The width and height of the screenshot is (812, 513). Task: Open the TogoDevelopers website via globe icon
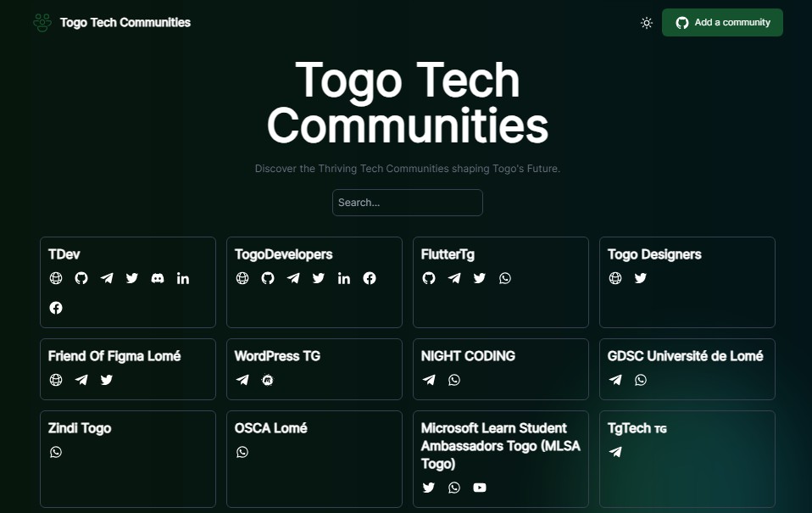(x=242, y=278)
